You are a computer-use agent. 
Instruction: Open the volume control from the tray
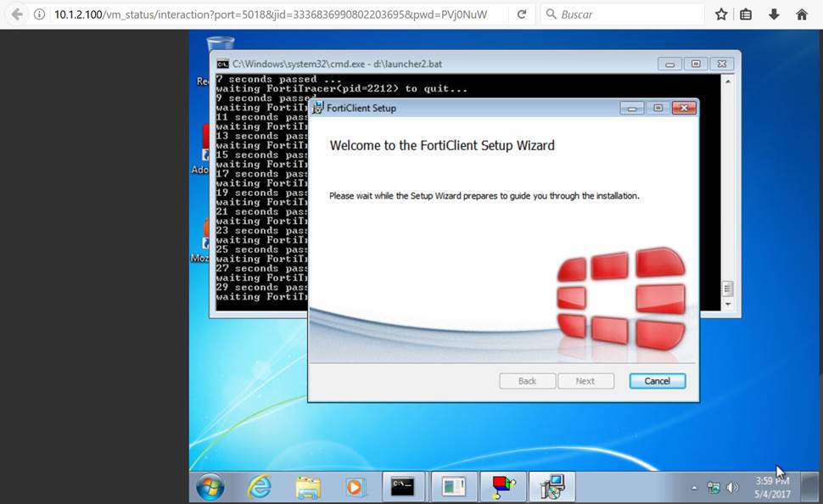[733, 488]
